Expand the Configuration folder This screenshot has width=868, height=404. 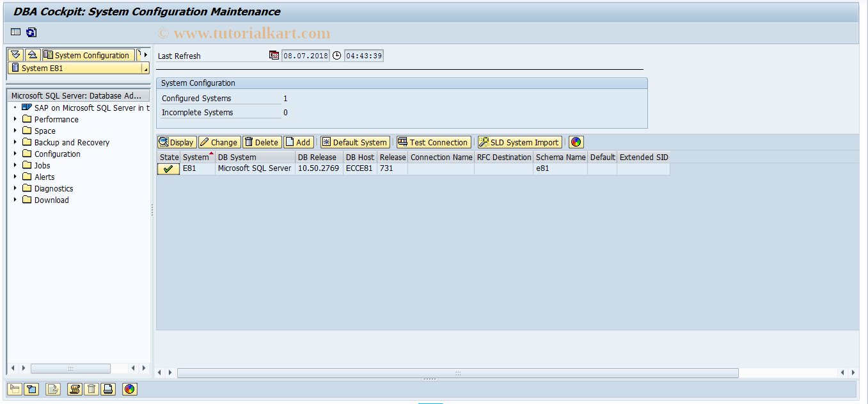coord(15,154)
